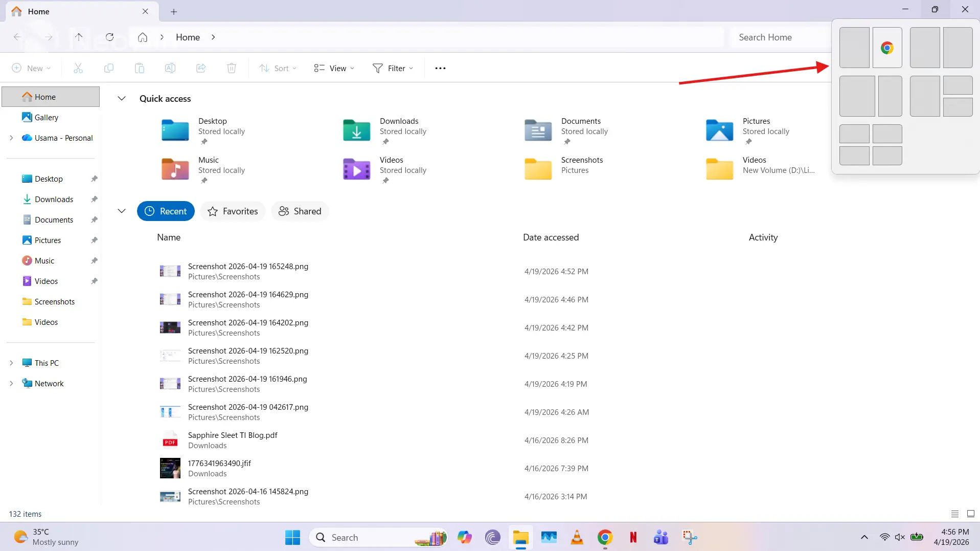The height and width of the screenshot is (551, 980).
Task: Open Downloads folder in Quick access
Action: click(356, 130)
